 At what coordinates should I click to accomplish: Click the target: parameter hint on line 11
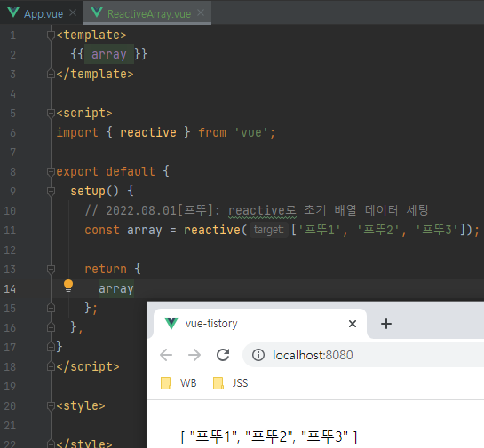269,230
